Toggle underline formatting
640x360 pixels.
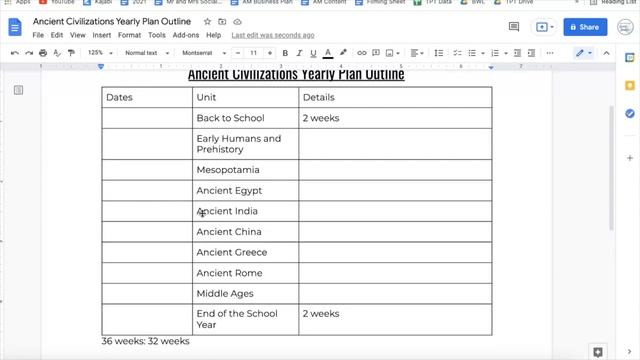[313, 53]
